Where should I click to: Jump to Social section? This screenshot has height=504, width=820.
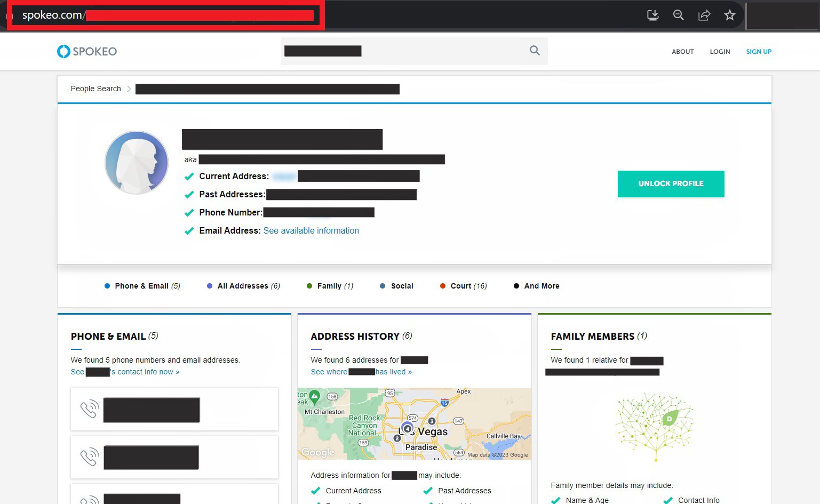pos(397,286)
